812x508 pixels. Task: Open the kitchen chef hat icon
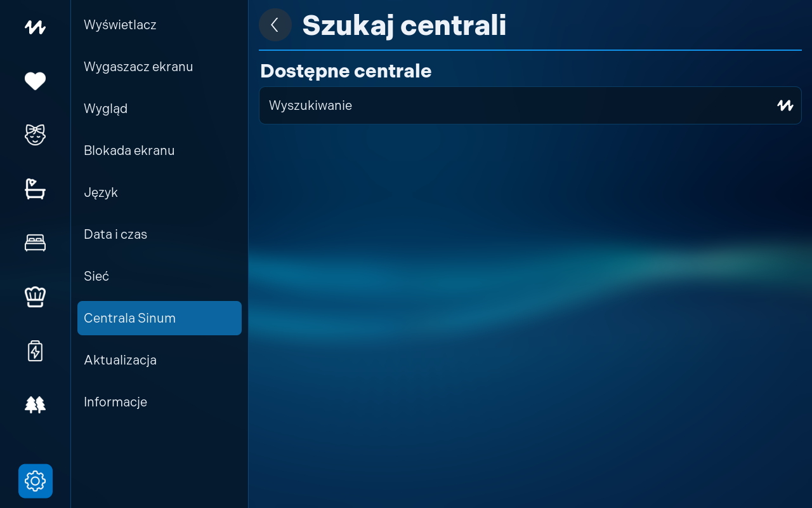tap(35, 297)
